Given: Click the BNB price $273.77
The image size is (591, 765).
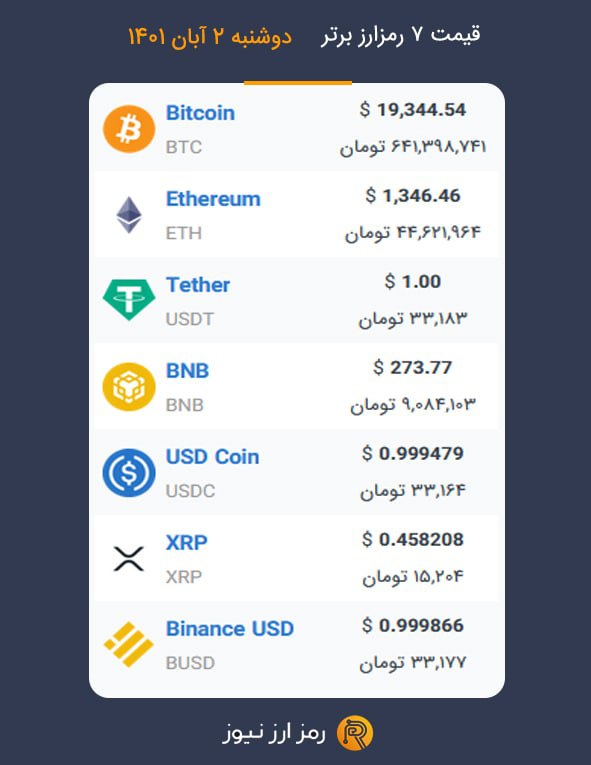Looking at the screenshot, I should [413, 367].
